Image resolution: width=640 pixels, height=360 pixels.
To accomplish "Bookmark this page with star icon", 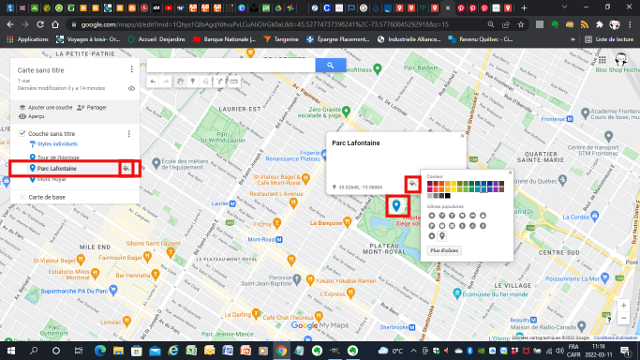I will [521, 24].
